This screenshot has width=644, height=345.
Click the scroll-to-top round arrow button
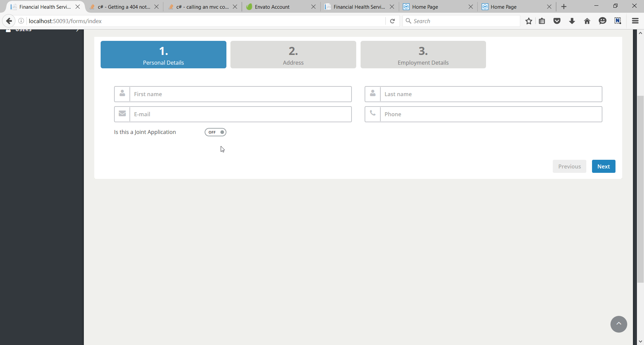[x=619, y=324]
